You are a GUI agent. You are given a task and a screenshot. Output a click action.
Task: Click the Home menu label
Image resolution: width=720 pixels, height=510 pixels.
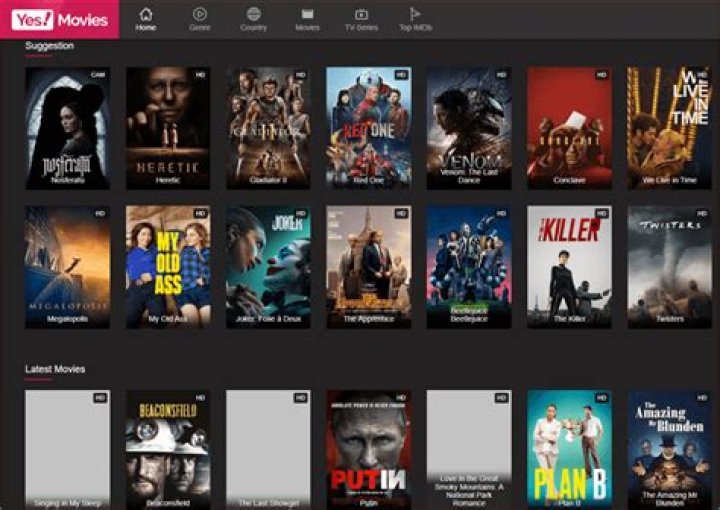coord(146,28)
